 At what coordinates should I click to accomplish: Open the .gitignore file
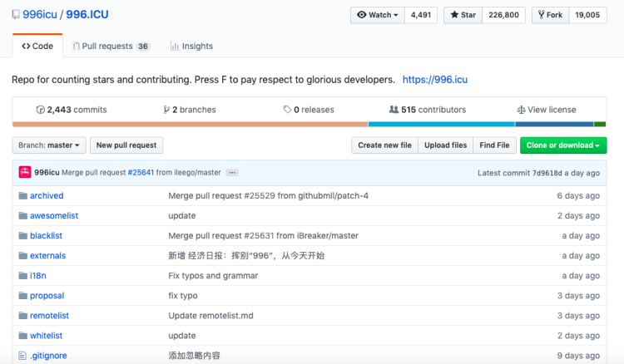click(48, 356)
